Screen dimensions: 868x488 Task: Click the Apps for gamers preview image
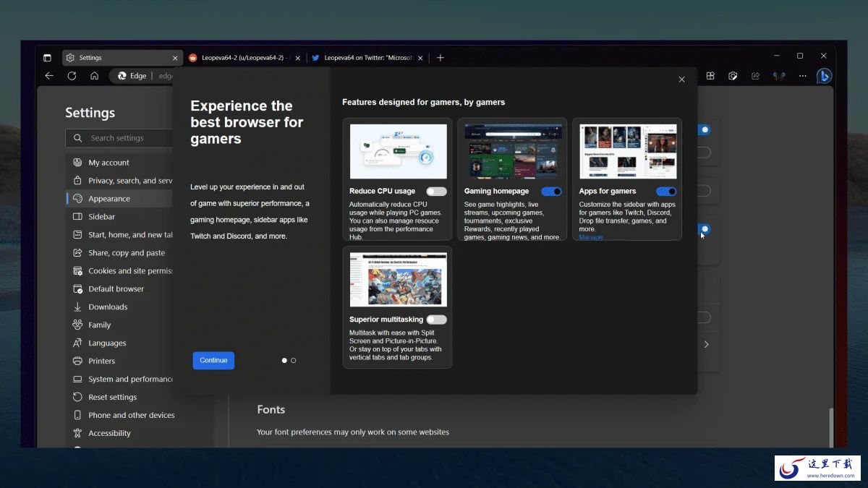point(628,151)
